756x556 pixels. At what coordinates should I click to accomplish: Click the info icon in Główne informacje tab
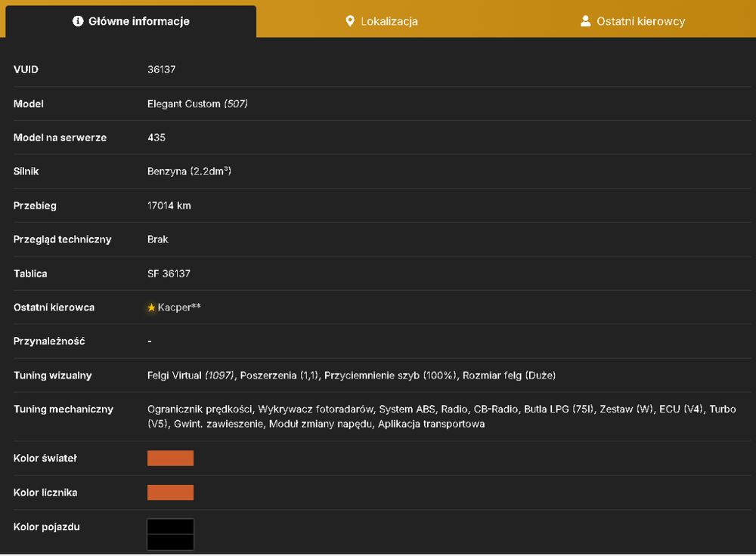[x=78, y=21]
